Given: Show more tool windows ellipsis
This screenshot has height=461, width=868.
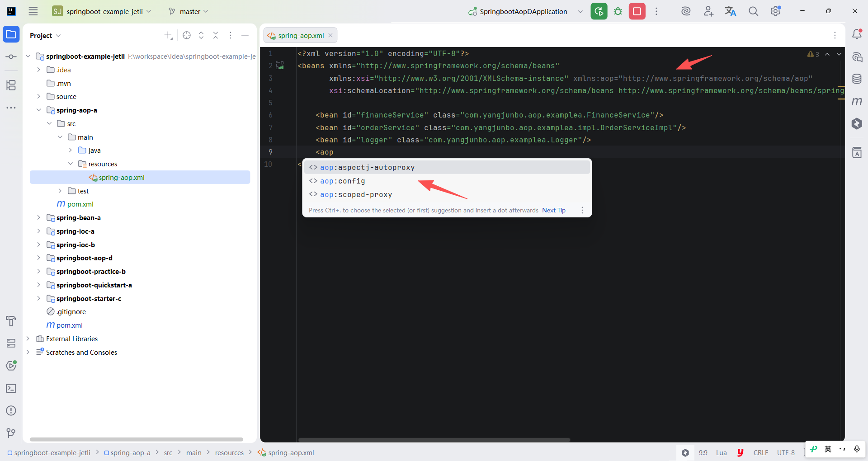Looking at the screenshot, I should coord(11,108).
